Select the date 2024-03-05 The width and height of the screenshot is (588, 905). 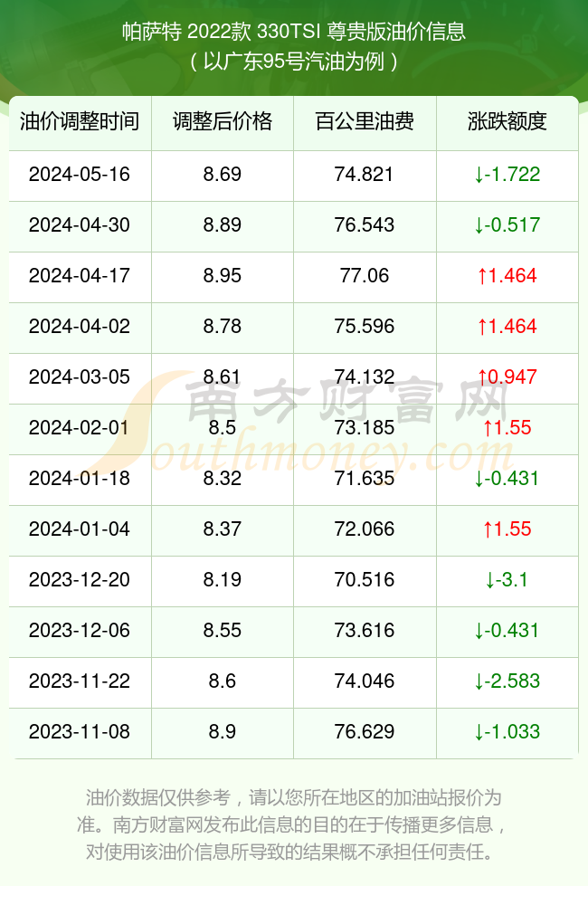pyautogui.click(x=80, y=377)
